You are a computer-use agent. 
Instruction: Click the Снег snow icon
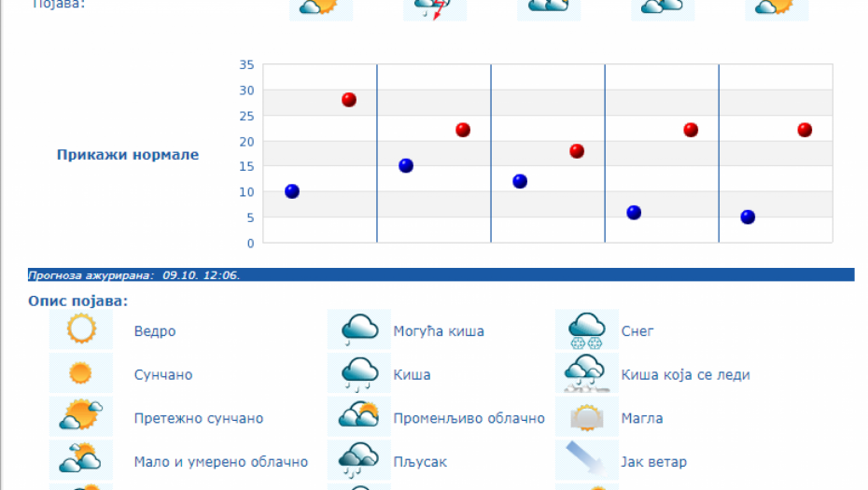click(x=587, y=329)
